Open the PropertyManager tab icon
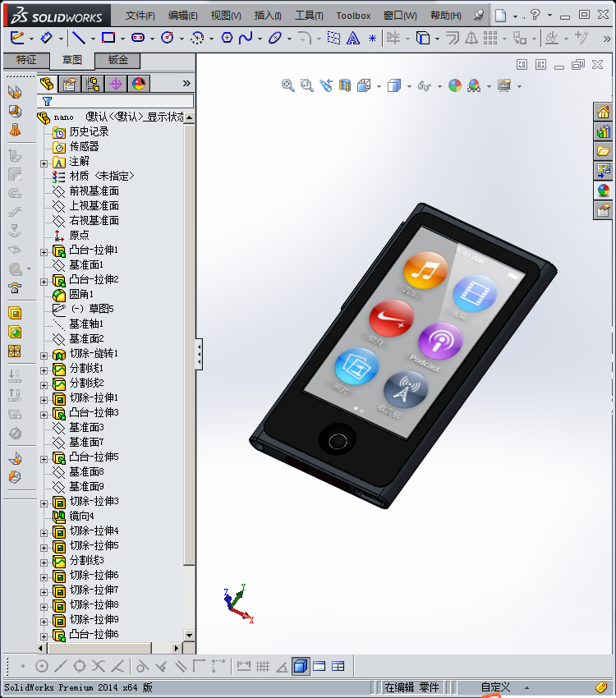Image resolution: width=616 pixels, height=698 pixels. (70, 84)
